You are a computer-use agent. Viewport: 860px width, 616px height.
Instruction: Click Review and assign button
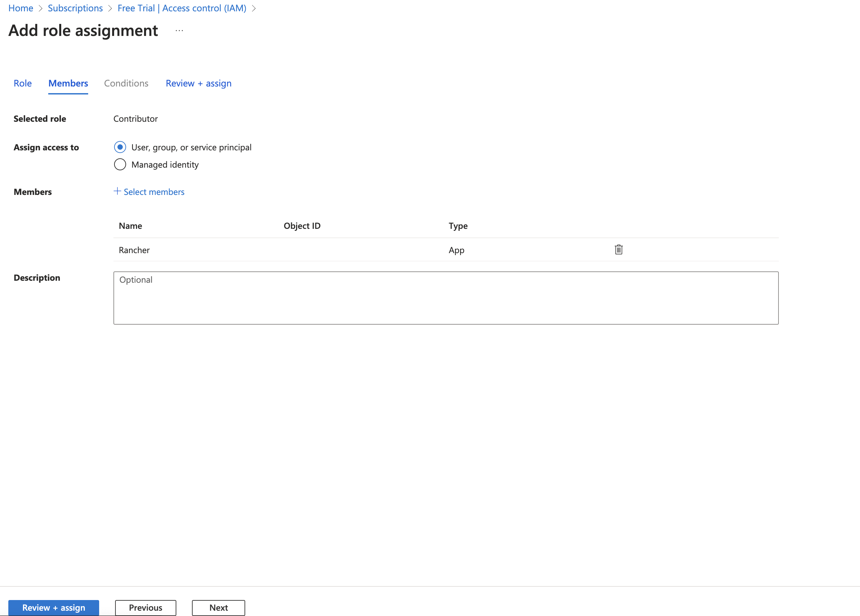coord(53,607)
